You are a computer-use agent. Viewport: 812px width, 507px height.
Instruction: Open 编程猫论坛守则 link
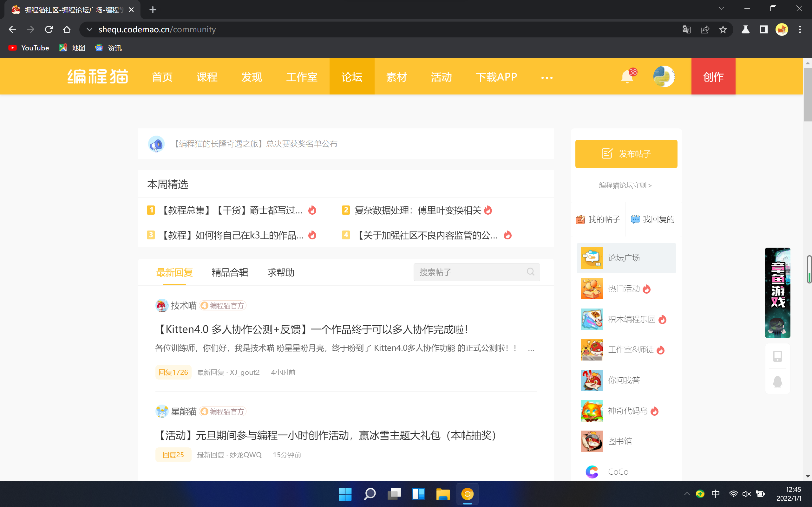[x=625, y=185]
